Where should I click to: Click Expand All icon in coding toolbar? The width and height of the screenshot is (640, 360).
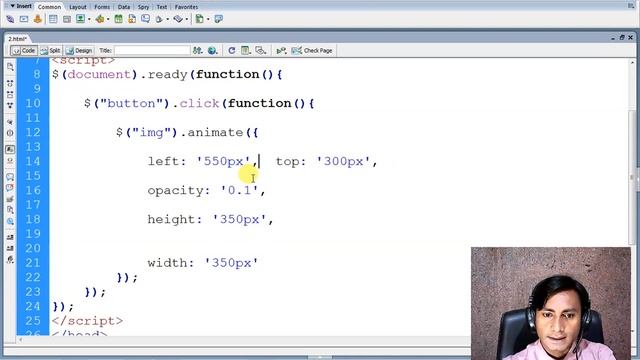pyautogui.click(x=10, y=105)
